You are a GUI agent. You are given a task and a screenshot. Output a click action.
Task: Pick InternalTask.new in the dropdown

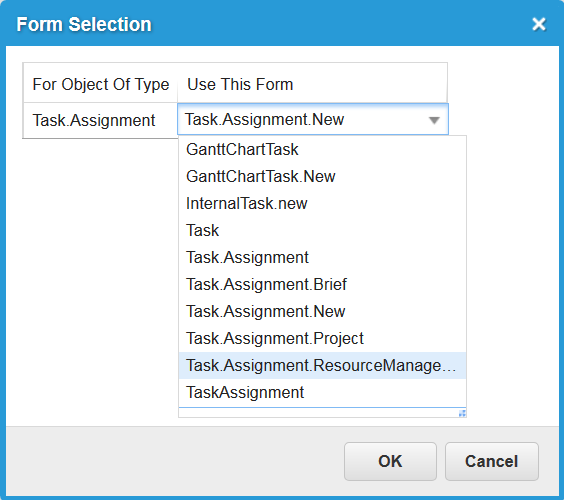pyautogui.click(x=322, y=203)
